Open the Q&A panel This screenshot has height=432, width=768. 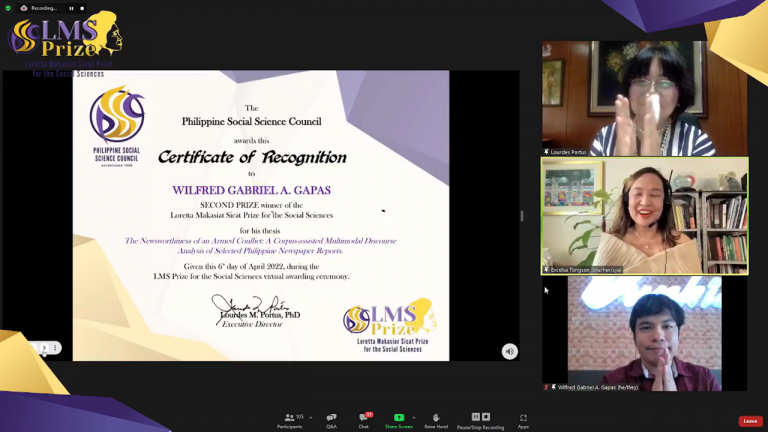[332, 420]
